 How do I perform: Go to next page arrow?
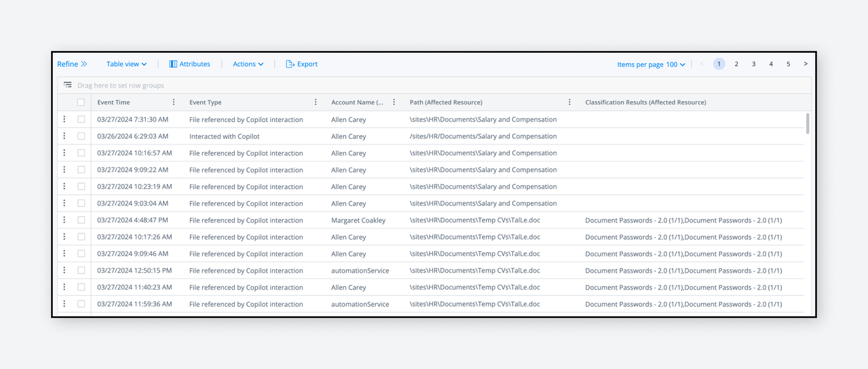click(x=806, y=64)
